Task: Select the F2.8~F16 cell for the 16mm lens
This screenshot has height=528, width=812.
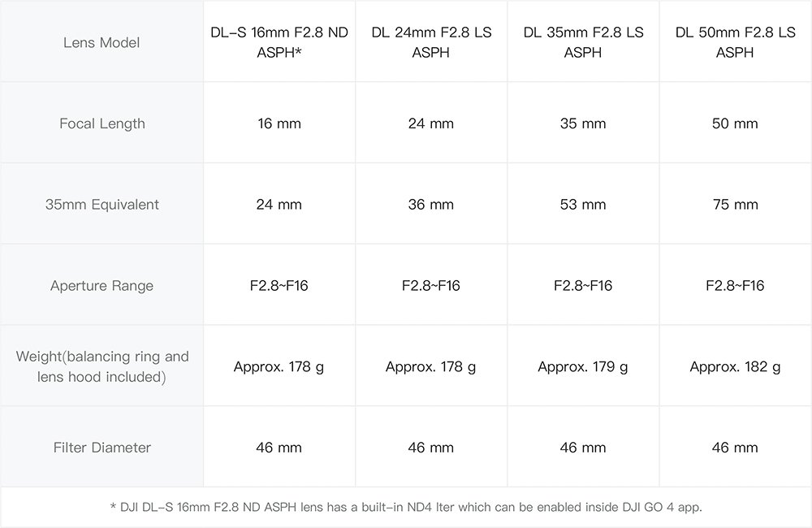Action: click(x=279, y=286)
